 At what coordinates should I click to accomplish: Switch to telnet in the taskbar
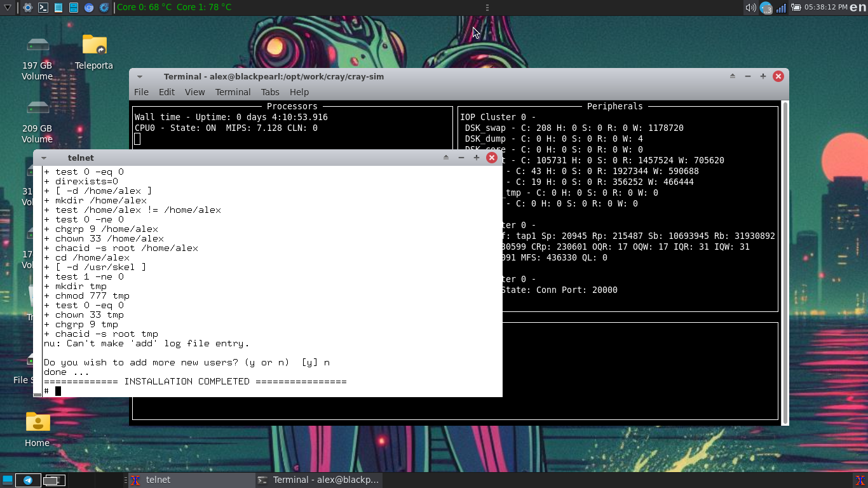(191, 480)
